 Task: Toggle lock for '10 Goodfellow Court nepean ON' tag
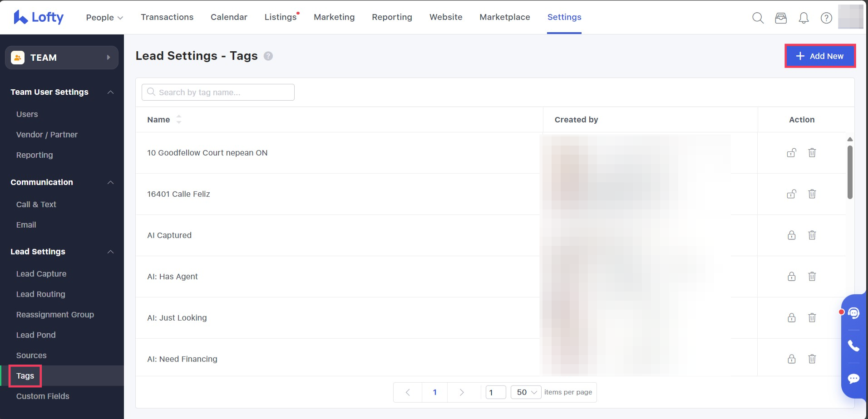[x=791, y=153]
